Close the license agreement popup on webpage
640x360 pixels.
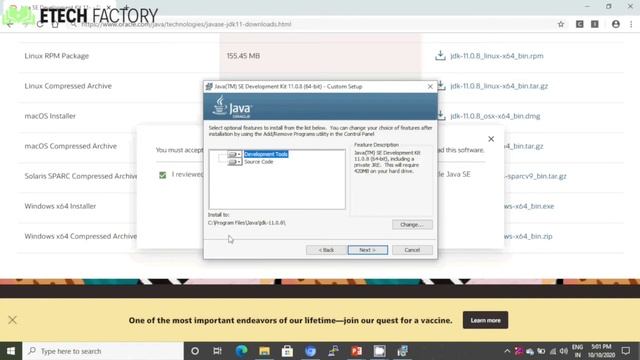pyautogui.click(x=491, y=139)
